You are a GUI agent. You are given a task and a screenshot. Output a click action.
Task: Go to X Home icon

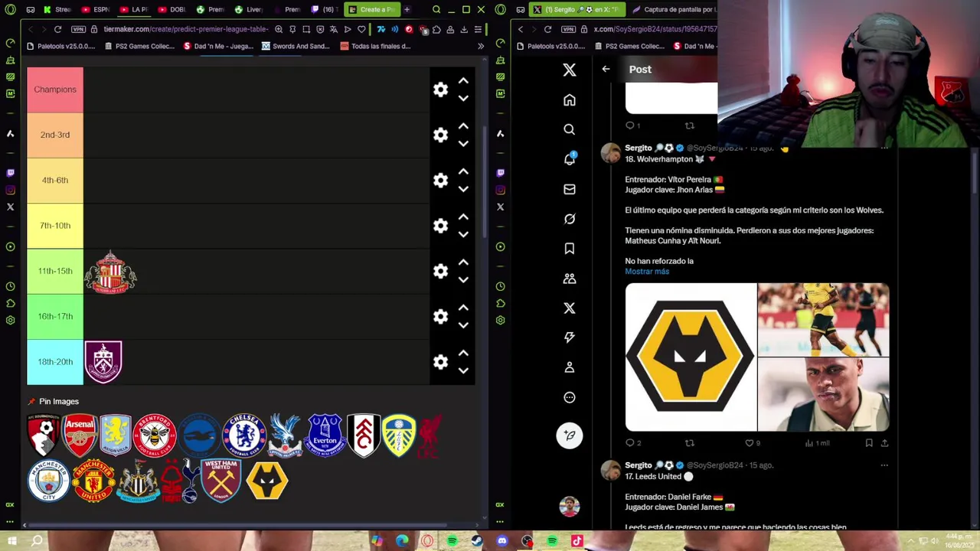coord(569,100)
